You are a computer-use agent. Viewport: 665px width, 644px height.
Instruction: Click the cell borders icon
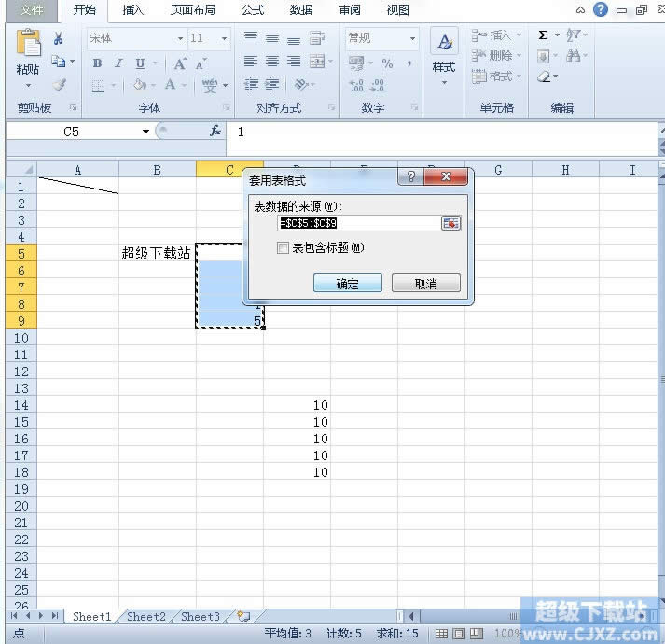(98, 86)
